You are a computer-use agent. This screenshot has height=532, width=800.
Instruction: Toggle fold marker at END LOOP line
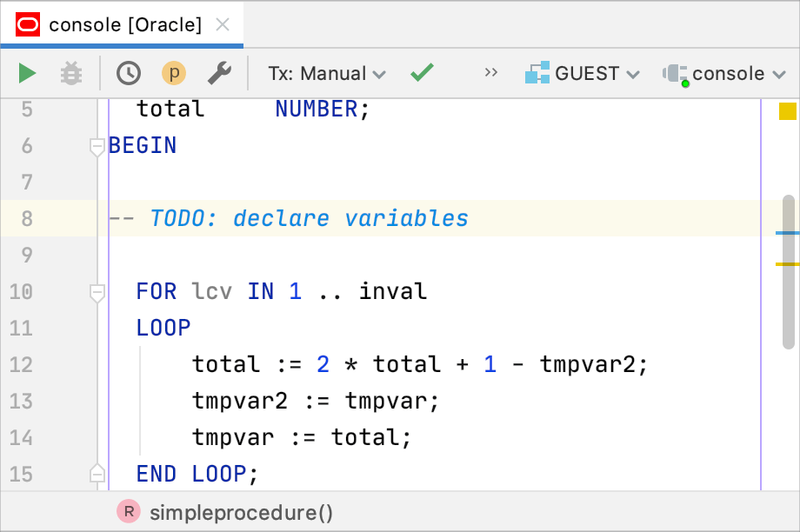97,474
